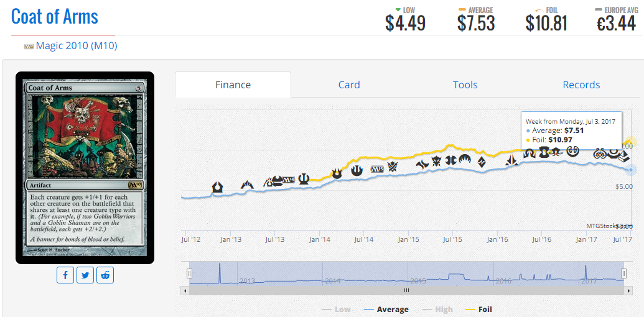The image size is (644, 317).
Task: Switch to the Card tab
Action: click(349, 85)
